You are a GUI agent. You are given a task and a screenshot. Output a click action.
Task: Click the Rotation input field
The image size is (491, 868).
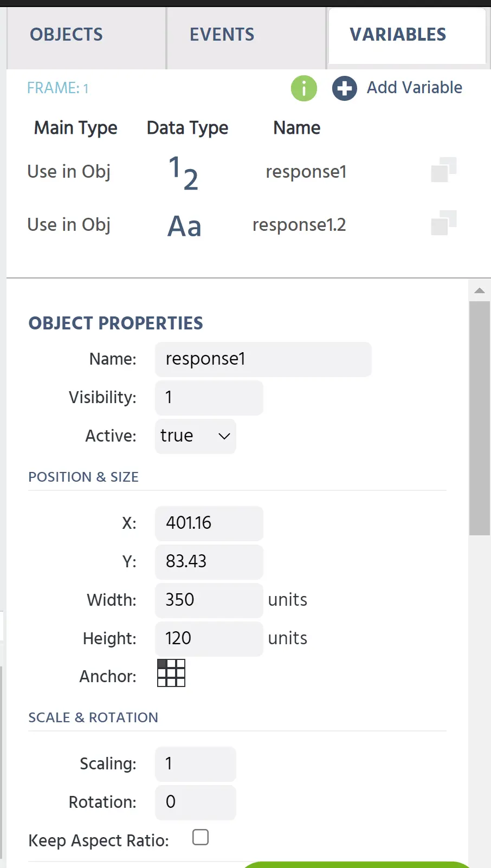click(x=195, y=802)
